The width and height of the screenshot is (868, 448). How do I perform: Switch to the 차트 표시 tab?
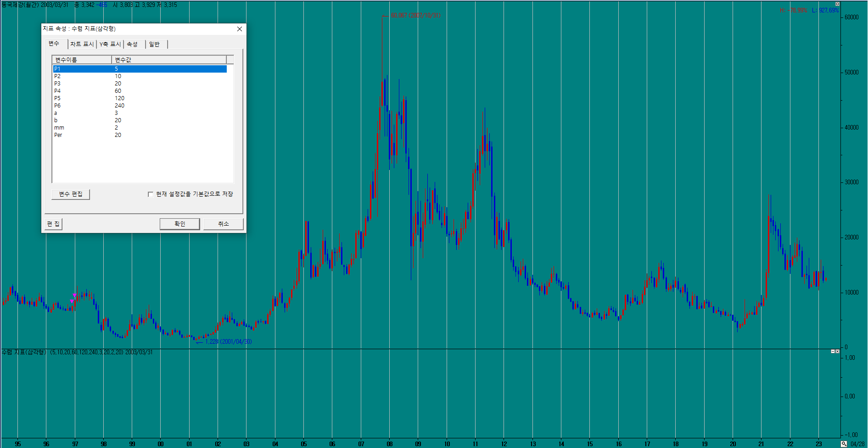coord(82,44)
